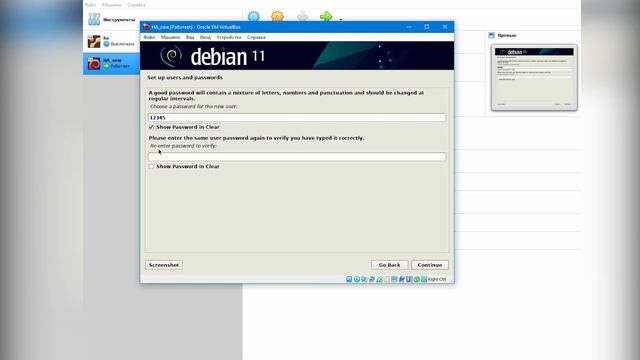Screen dimensions: 640x360
Task: Open the Файл menu in VirtualBox Manager
Action: 90,5
